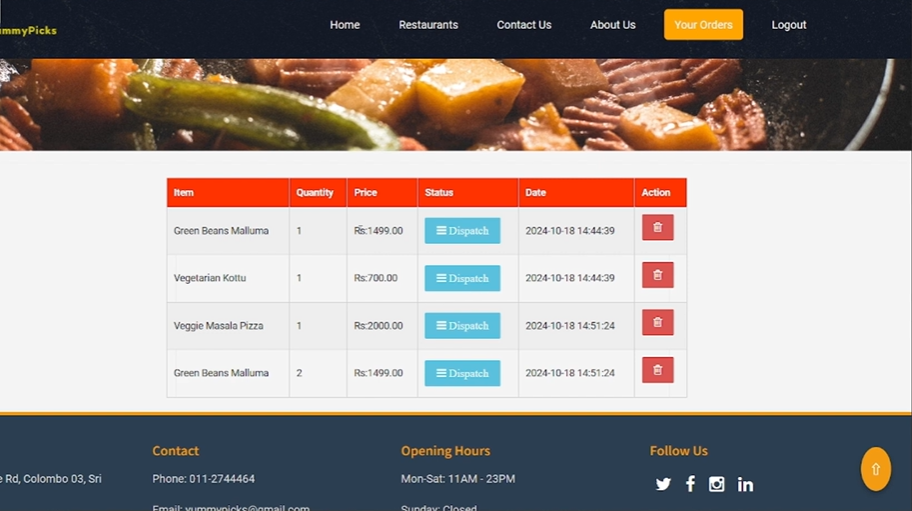Log out using Logout link
The width and height of the screenshot is (912, 511).
tap(789, 25)
